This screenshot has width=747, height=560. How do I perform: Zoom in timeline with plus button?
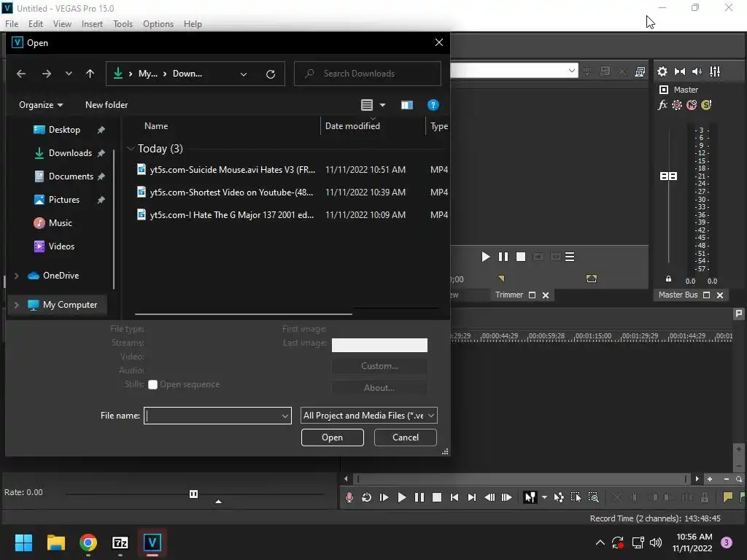(710, 479)
